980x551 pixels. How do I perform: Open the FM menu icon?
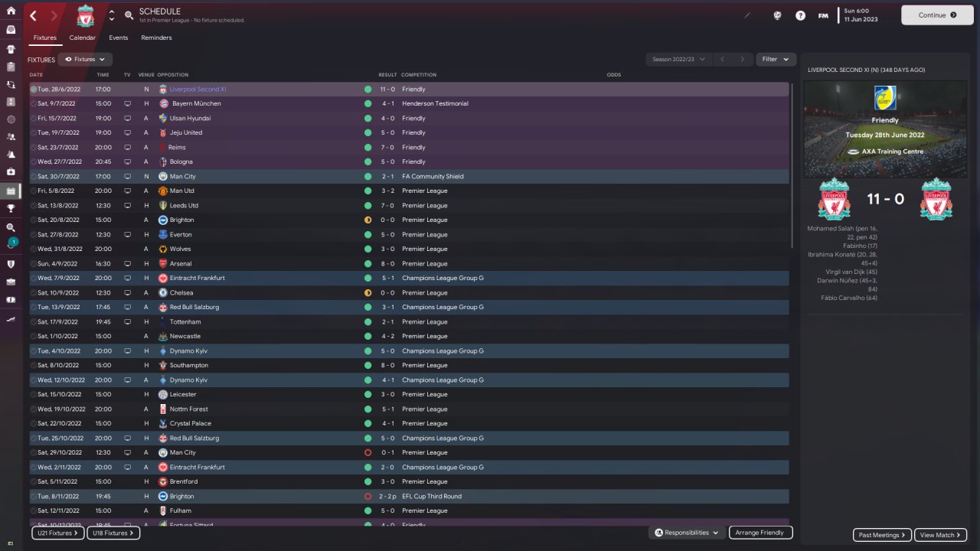823,15
